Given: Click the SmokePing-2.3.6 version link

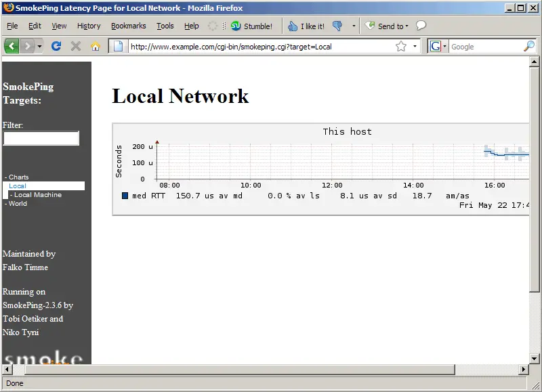Looking at the screenshot, I should [x=32, y=305].
